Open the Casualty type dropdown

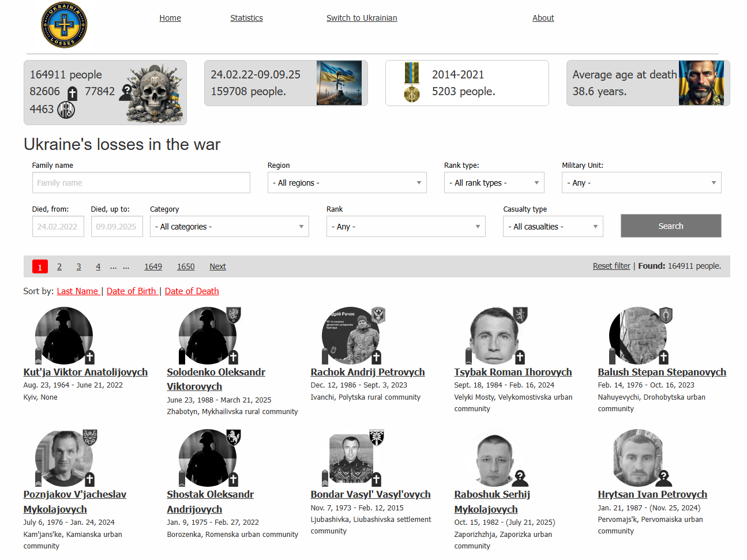pos(553,227)
